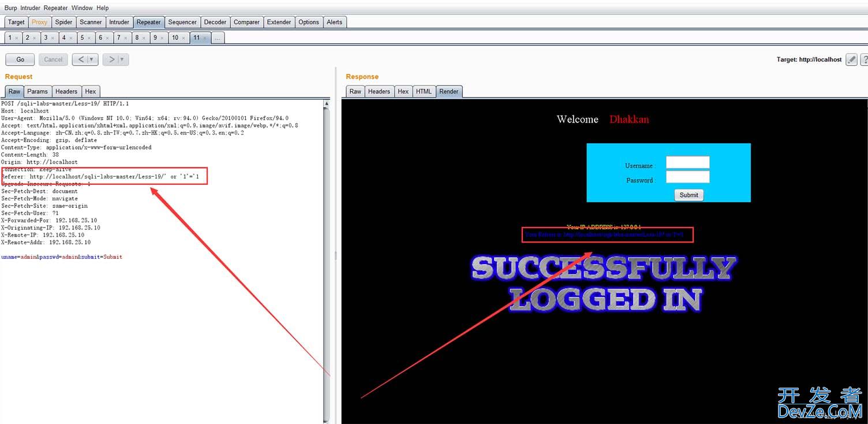This screenshot has height=424, width=868.
Task: Select the Repeater tool tab
Action: coord(148,22)
